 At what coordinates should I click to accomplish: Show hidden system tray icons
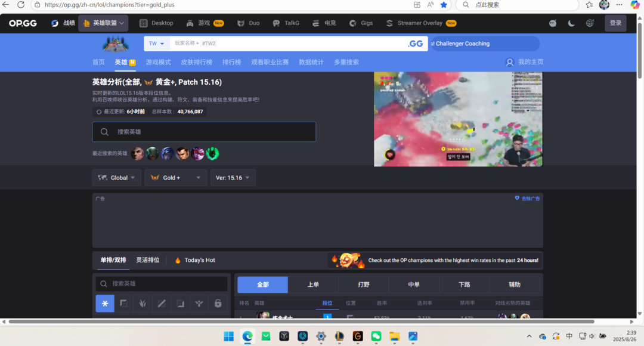click(529, 336)
